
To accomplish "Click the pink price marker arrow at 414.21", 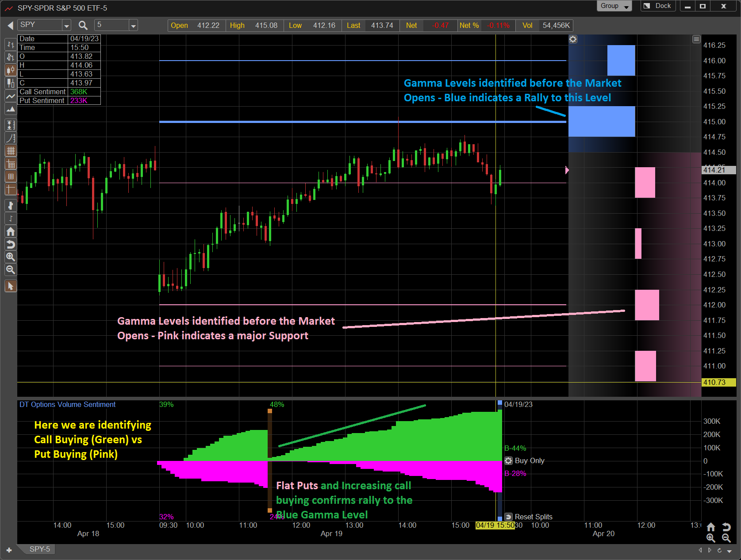I will pos(567,170).
